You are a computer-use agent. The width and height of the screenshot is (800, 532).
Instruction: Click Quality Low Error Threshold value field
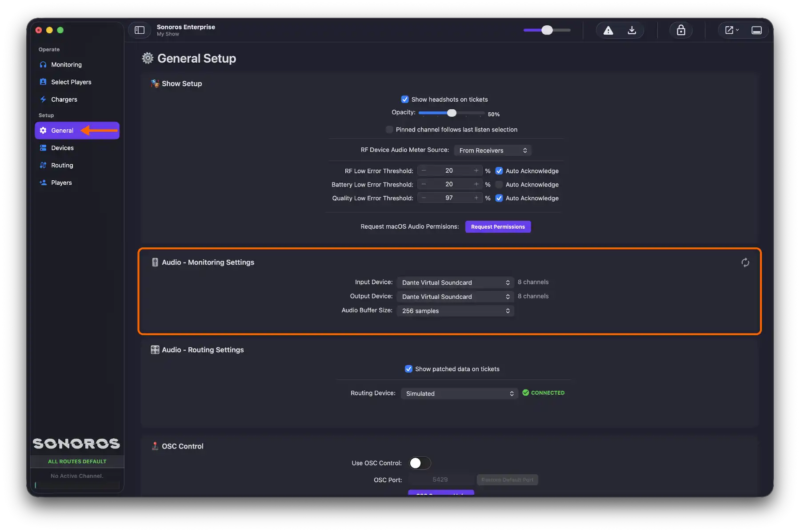(449, 198)
